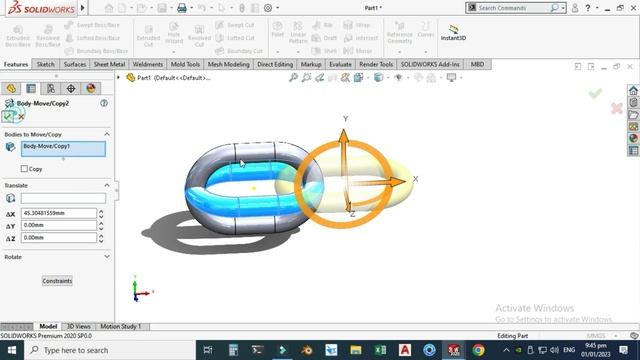This screenshot has width=640, height=360.
Task: Open the Options dropdown arrow
Action: 278,8
